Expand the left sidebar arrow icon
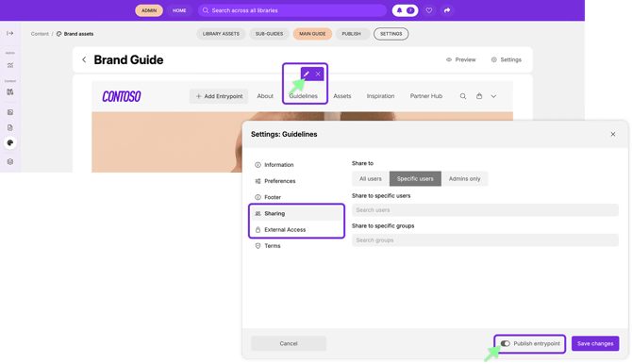632x364 pixels. 10,33
